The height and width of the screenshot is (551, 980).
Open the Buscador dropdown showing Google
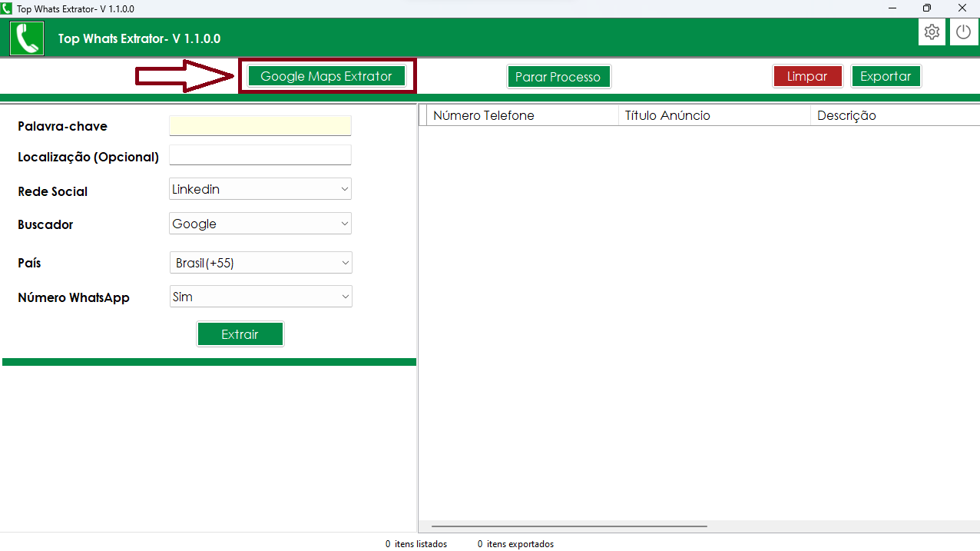tap(260, 224)
